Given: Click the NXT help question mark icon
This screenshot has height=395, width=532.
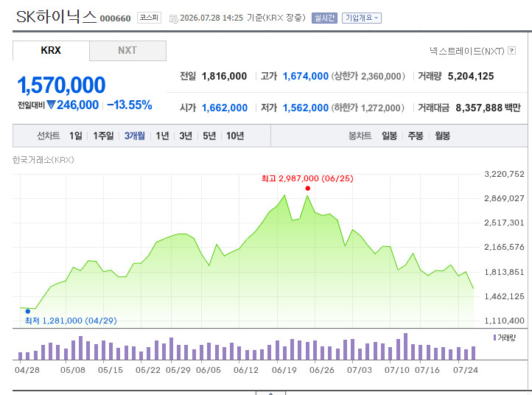Looking at the screenshot, I should point(512,51).
